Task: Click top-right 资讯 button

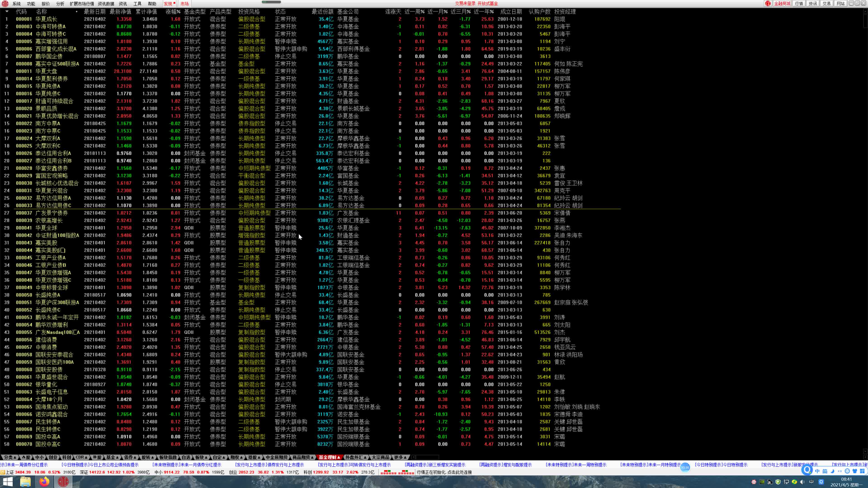Action: pyautogui.click(x=813, y=4)
